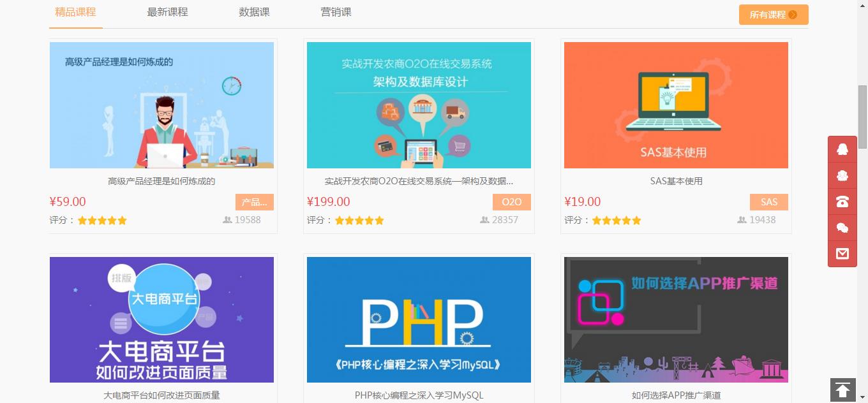
Task: Open the SAS基本使用 course title link
Action: coord(677,181)
